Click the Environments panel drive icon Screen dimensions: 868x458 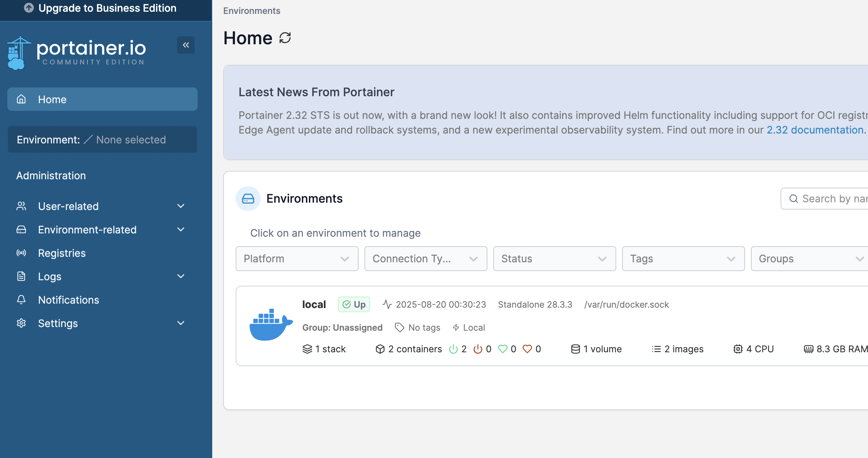[x=248, y=199]
